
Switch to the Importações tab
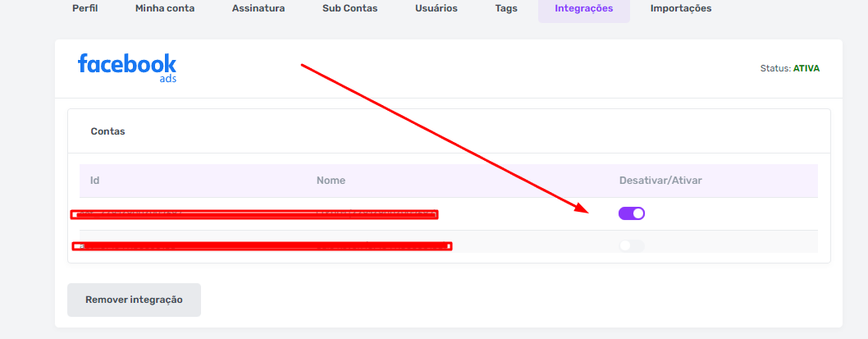point(681,8)
